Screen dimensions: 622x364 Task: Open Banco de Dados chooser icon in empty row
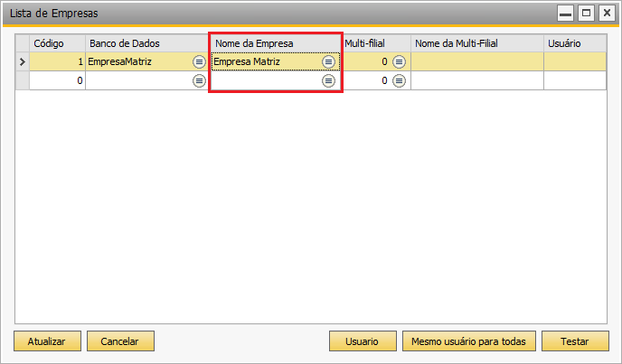click(199, 81)
